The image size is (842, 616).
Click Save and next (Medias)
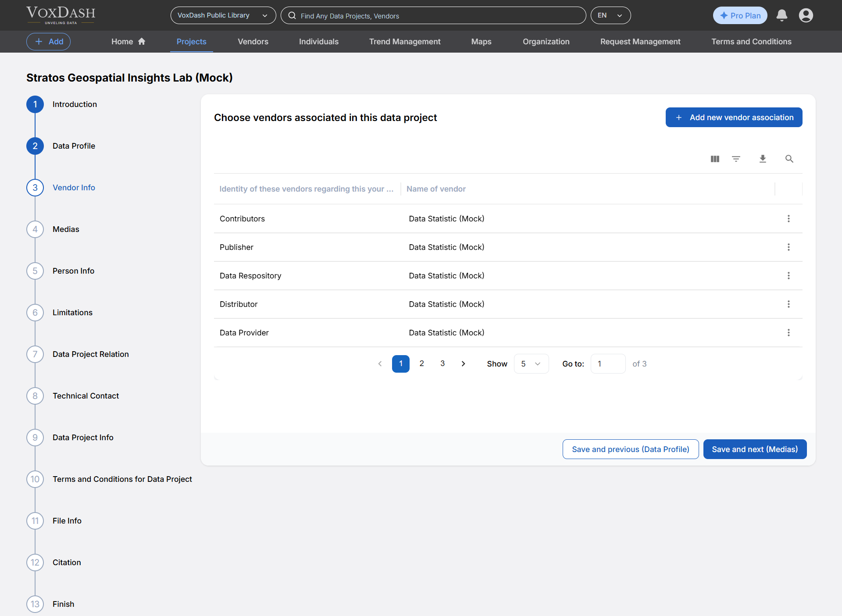(x=755, y=449)
